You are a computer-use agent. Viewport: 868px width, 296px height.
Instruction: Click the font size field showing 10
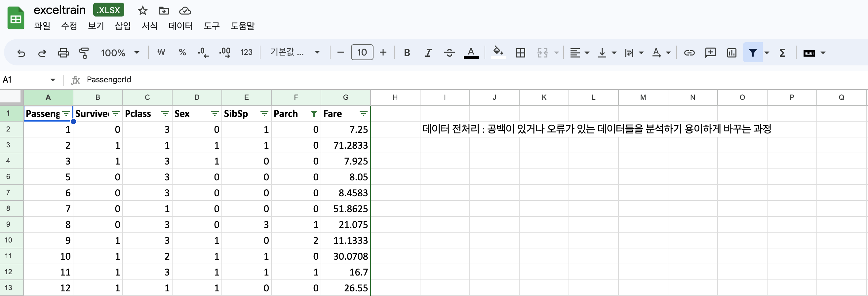[x=362, y=52]
